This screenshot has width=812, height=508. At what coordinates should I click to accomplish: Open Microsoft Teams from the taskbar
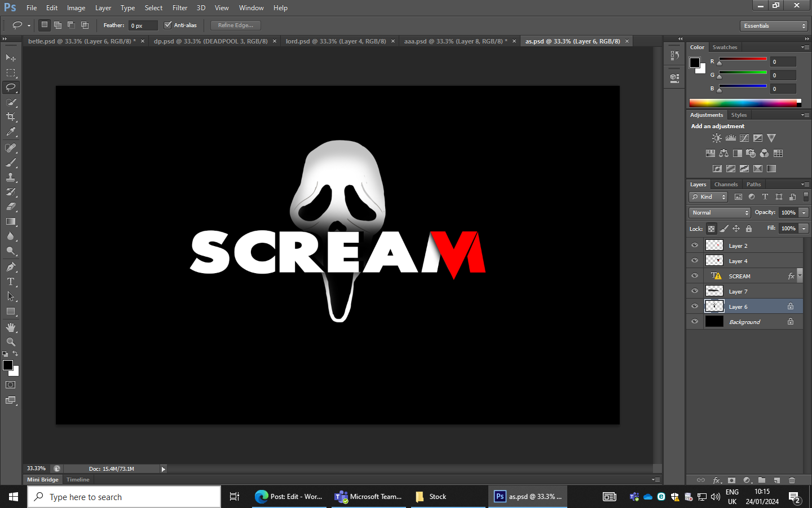[x=368, y=497]
